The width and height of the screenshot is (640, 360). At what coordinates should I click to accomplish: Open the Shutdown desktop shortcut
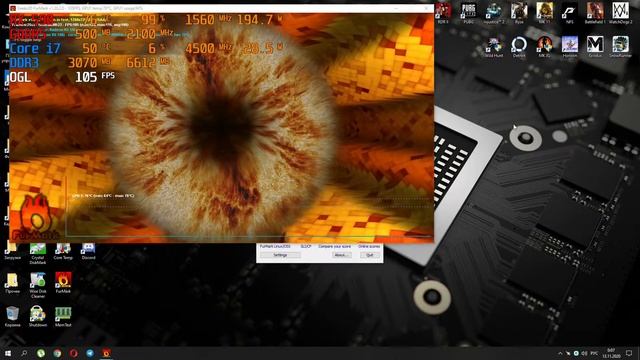click(x=38, y=316)
